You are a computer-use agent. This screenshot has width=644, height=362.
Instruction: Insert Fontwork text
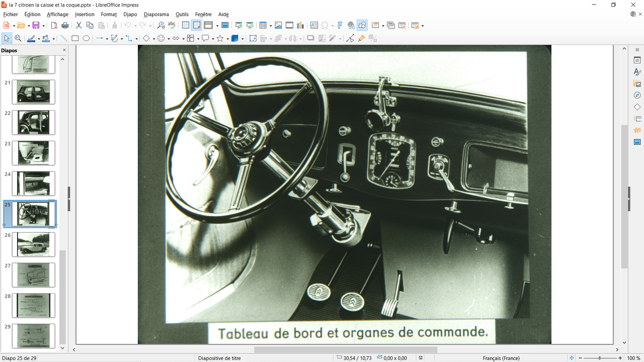coord(340,25)
